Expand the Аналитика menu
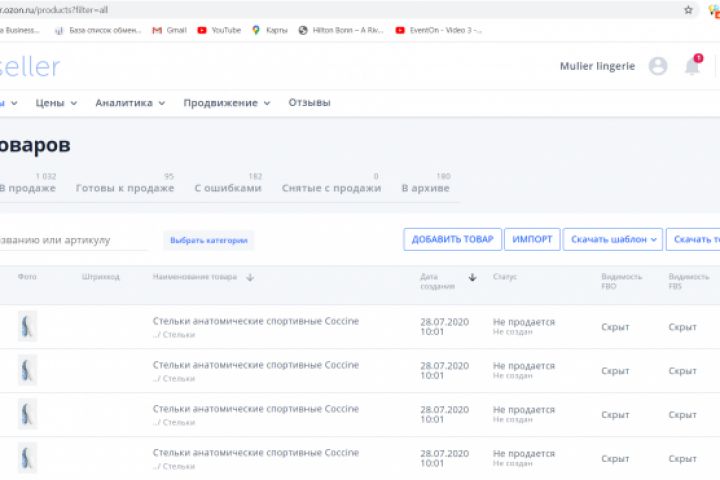Viewport: 720px width, 480px height. coord(130,103)
